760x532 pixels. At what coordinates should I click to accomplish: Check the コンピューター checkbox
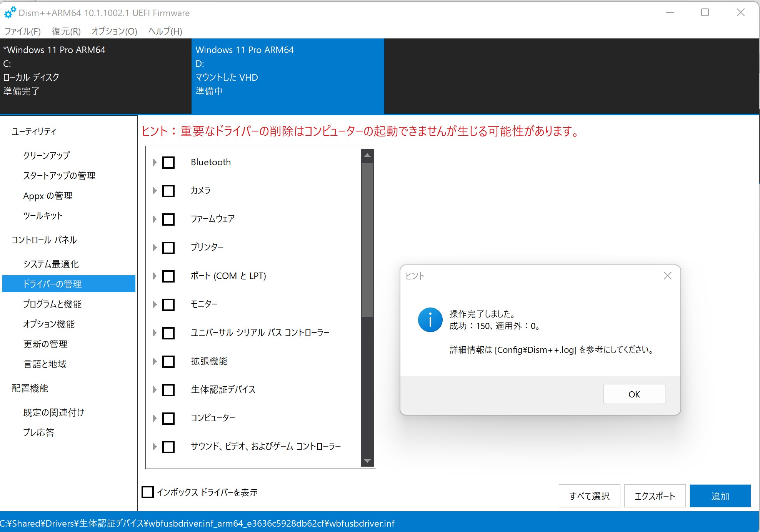point(168,418)
